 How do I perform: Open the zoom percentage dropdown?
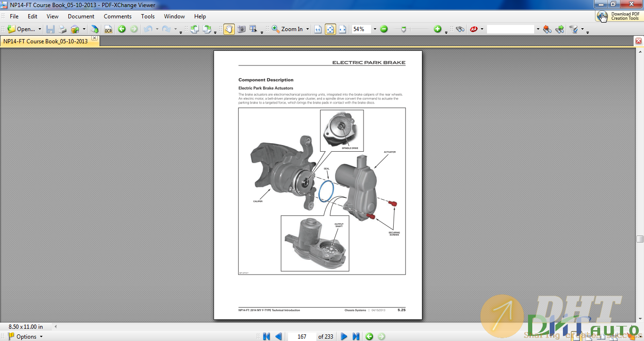(x=375, y=29)
